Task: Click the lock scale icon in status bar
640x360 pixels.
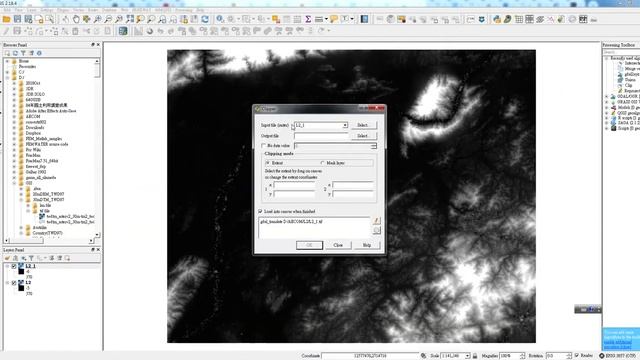Action: click(475, 356)
